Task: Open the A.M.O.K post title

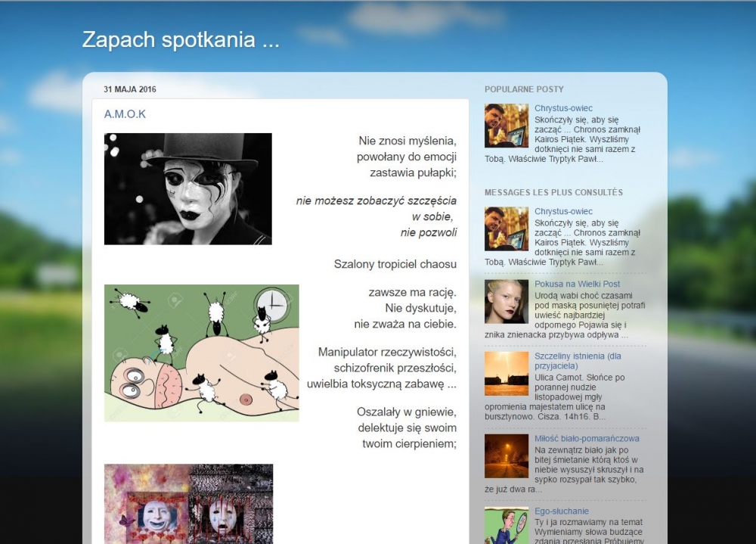Action: (125, 114)
